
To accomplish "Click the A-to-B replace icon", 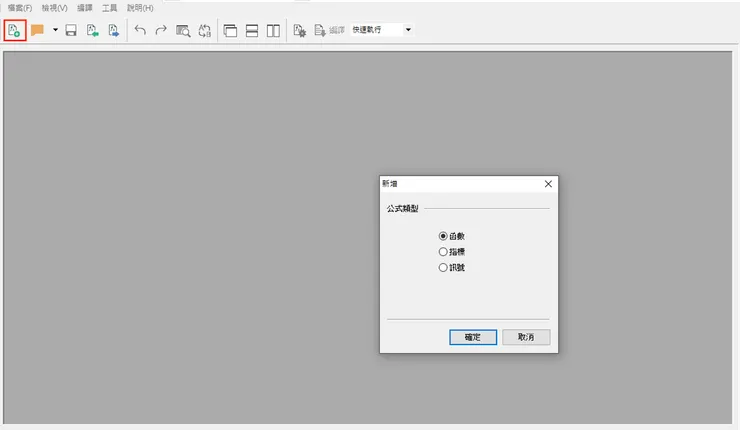I will point(204,31).
